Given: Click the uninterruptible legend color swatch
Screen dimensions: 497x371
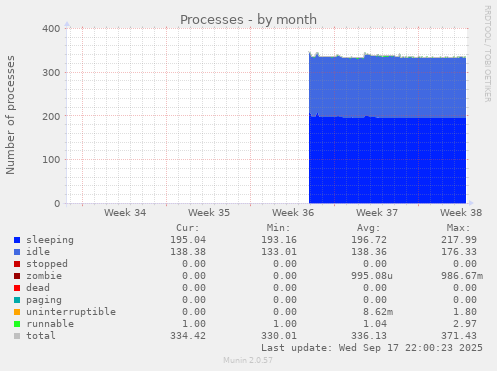Looking at the screenshot, I should pyautogui.click(x=17, y=312).
